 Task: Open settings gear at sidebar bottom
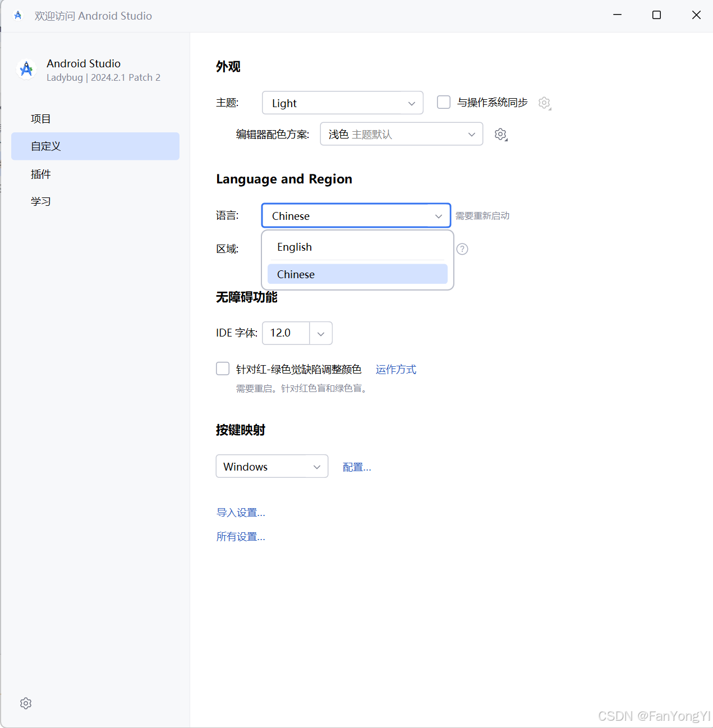coord(26,703)
